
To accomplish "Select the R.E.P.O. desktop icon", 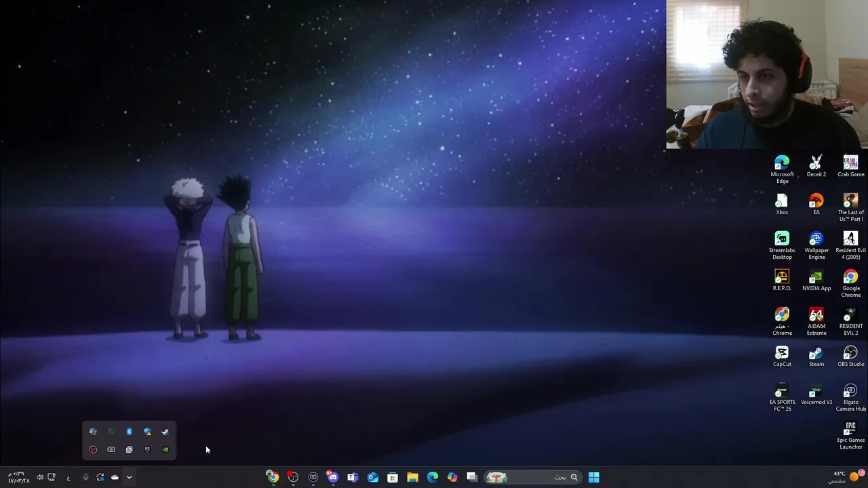I will [782, 280].
